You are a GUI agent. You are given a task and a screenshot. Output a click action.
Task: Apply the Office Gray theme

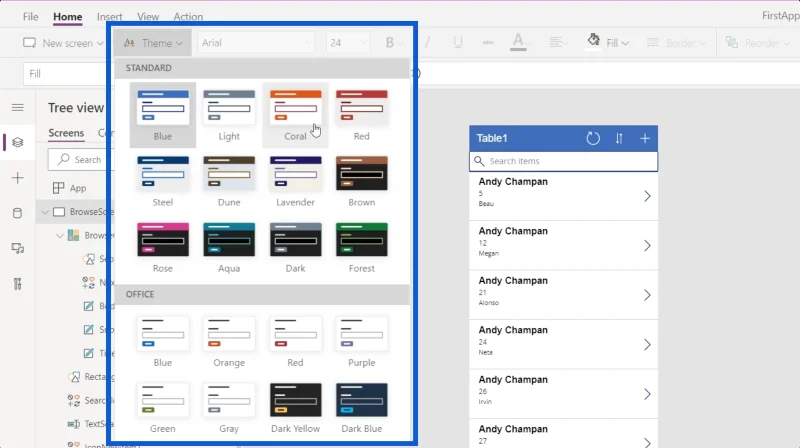229,408
